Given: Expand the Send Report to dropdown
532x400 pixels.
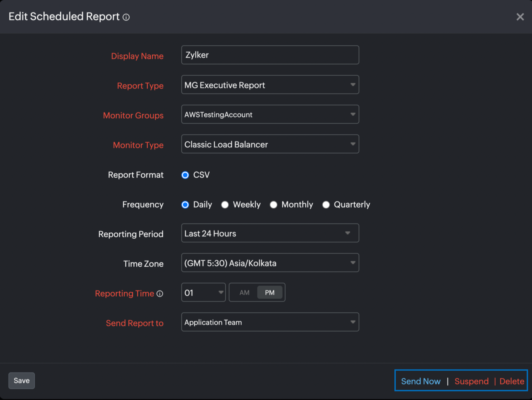Looking at the screenshot, I should 270,322.
